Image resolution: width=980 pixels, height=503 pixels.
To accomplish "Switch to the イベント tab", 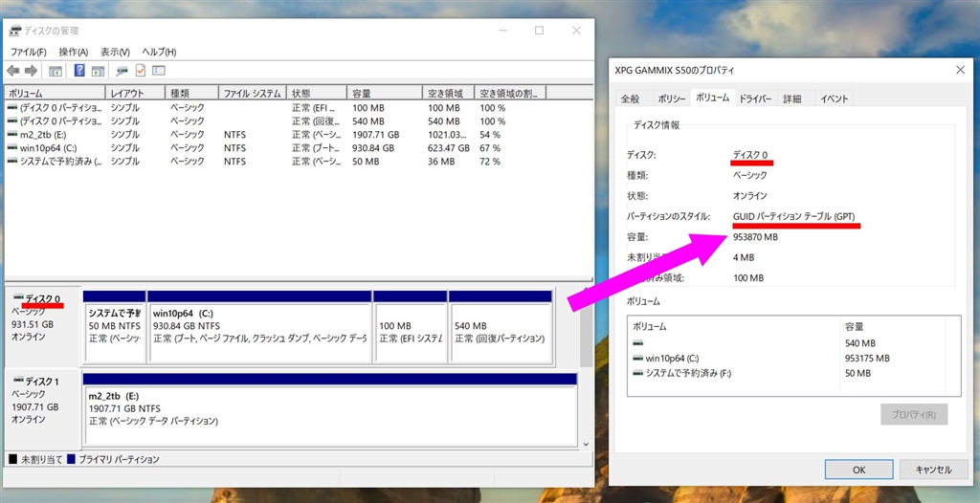I will [835, 98].
